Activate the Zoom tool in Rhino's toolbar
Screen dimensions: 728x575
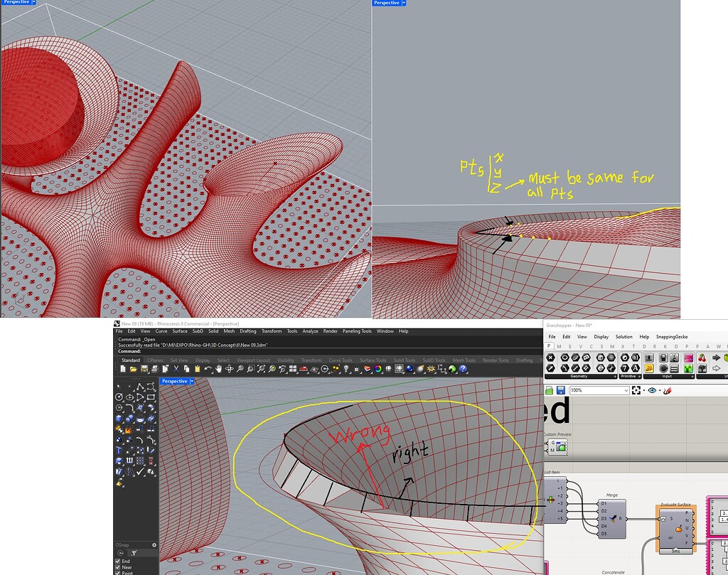[240, 368]
